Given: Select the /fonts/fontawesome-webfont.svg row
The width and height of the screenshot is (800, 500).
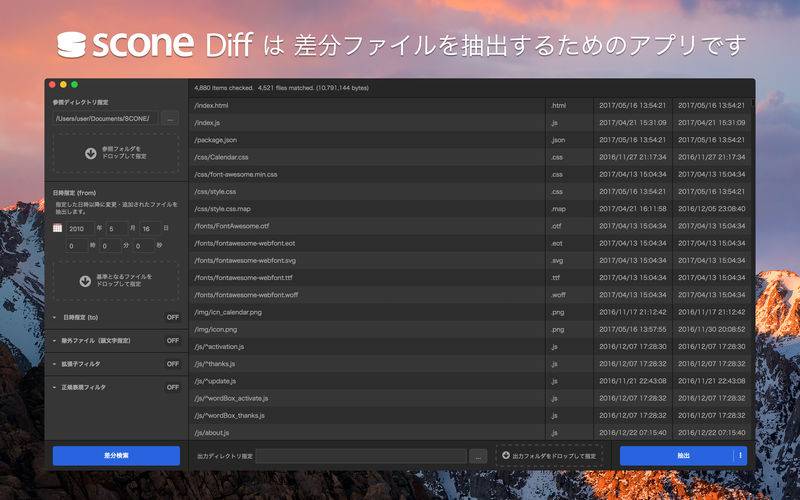Looking at the screenshot, I should 471,261.
